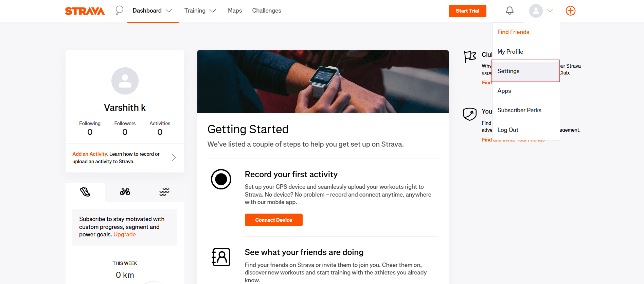Click the Clubs flag icon
The width and height of the screenshot is (644, 284).
point(470,57)
